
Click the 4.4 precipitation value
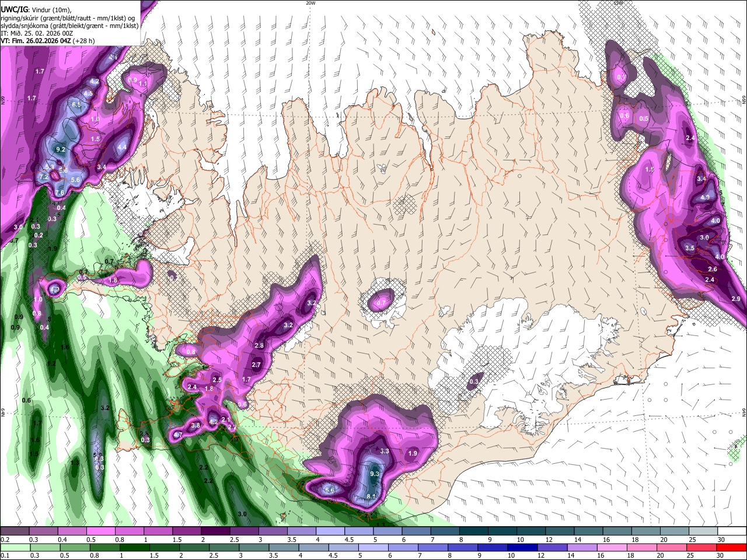click(122, 148)
